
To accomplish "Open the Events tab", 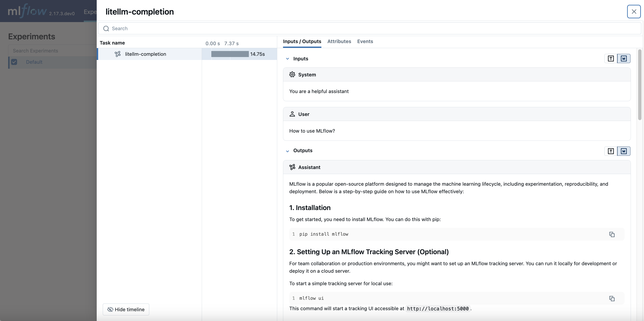I will (365, 41).
